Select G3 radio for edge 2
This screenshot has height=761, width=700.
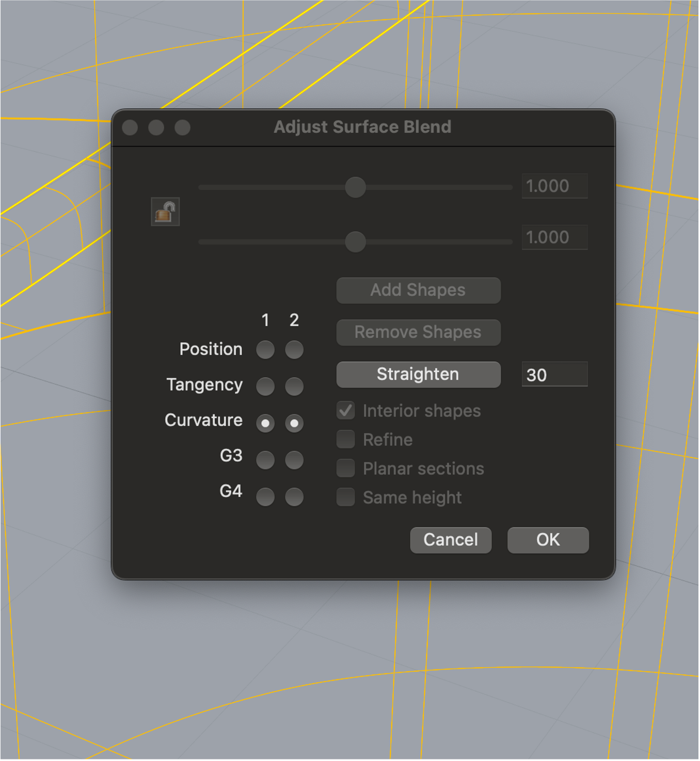[x=294, y=460]
